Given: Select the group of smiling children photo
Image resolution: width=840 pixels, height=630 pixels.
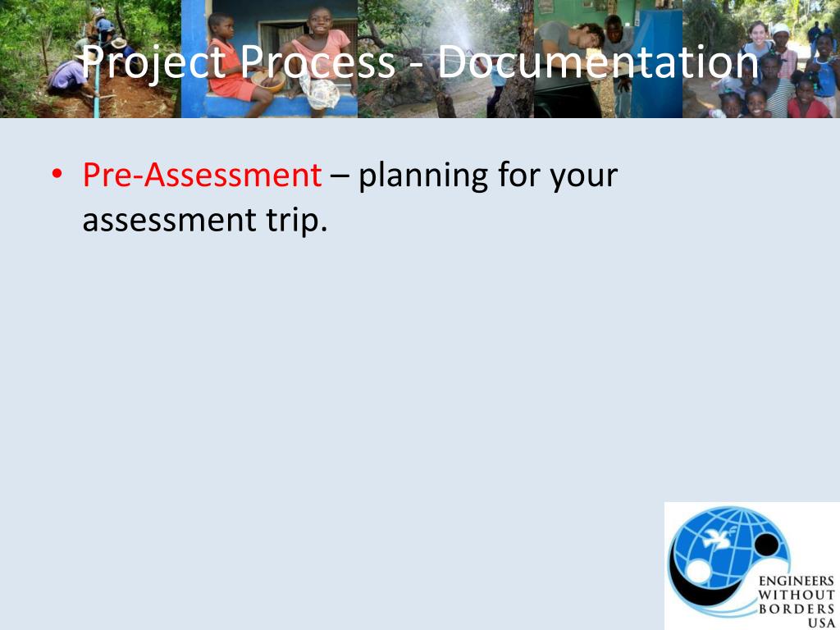Looking at the screenshot, I should point(761,59).
